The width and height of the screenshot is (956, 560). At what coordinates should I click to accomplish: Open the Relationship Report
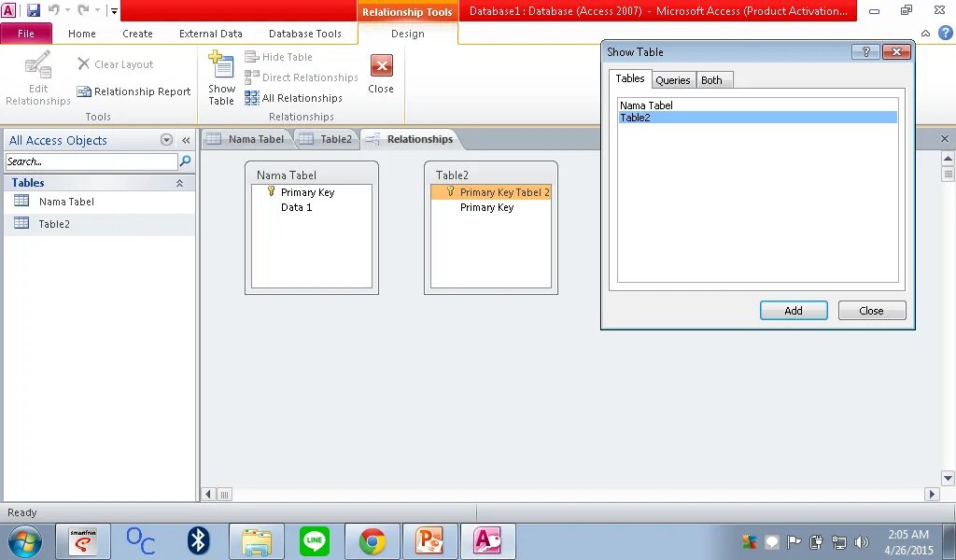pos(134,91)
